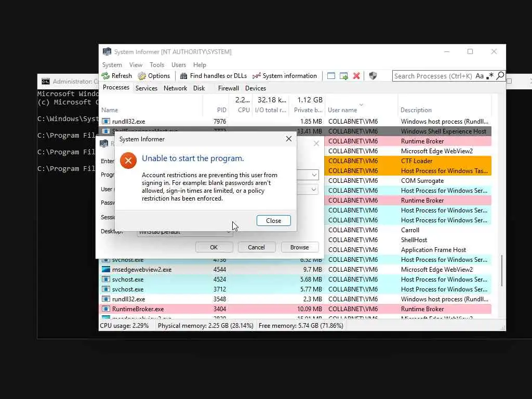The height and width of the screenshot is (399, 532).
Task: Expand the User name combo box arrow
Action: pos(314,189)
